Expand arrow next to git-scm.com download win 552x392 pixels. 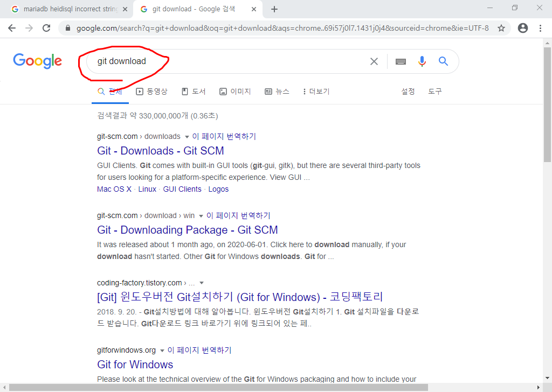(201, 216)
